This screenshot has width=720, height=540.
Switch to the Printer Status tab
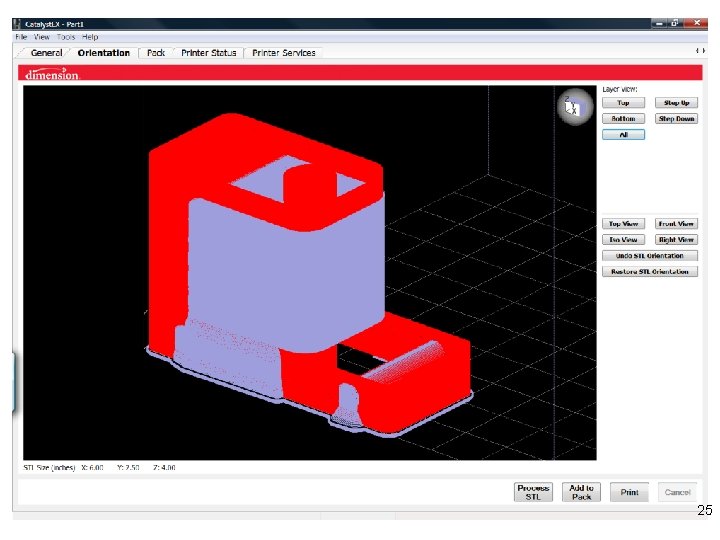click(x=208, y=53)
